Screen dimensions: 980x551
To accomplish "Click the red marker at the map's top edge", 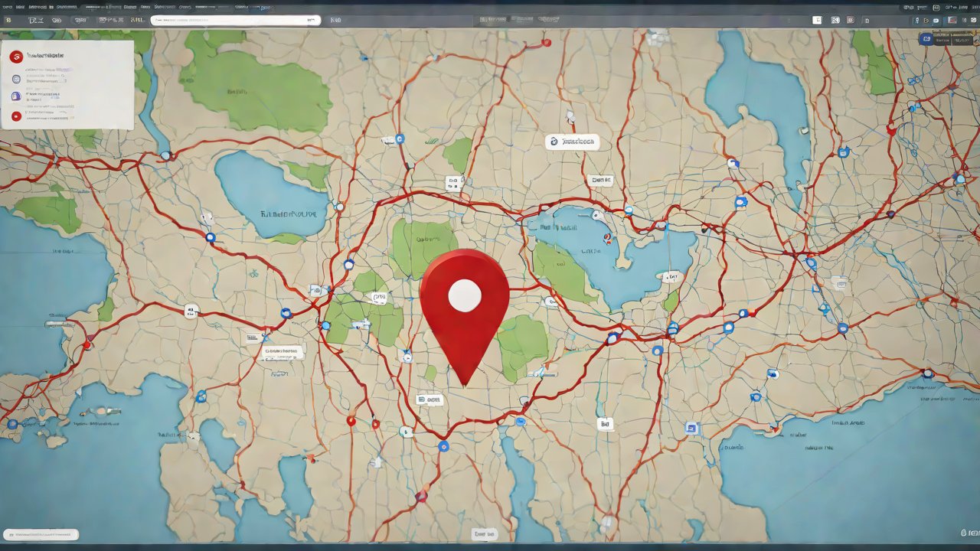I will coord(546,44).
